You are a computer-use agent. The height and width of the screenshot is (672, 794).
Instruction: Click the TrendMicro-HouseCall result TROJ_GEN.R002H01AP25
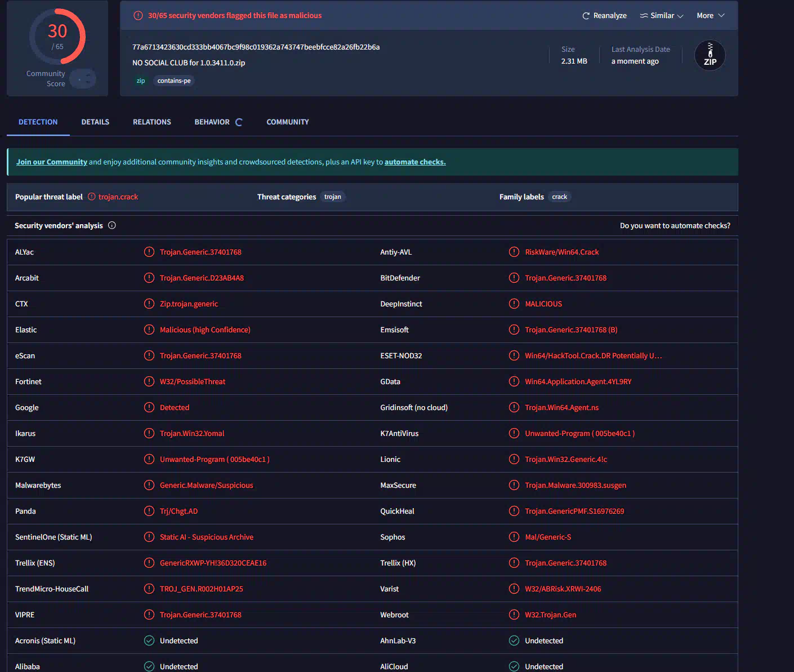202,589
